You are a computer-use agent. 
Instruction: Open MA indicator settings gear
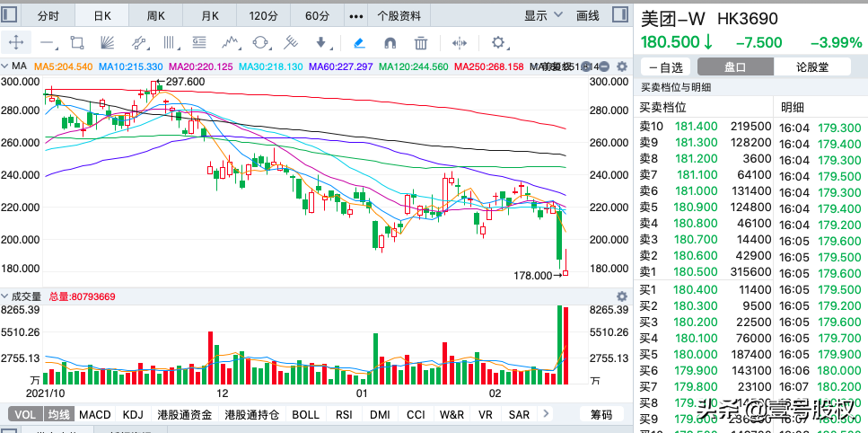click(622, 67)
